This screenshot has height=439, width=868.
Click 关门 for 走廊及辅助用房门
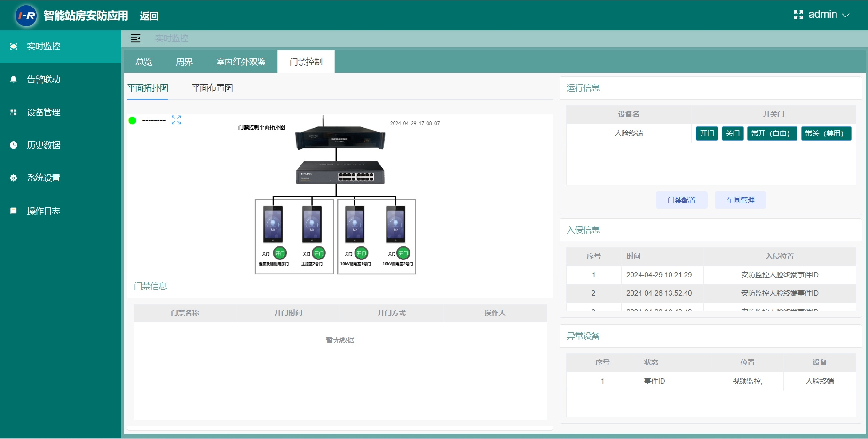tap(266, 254)
